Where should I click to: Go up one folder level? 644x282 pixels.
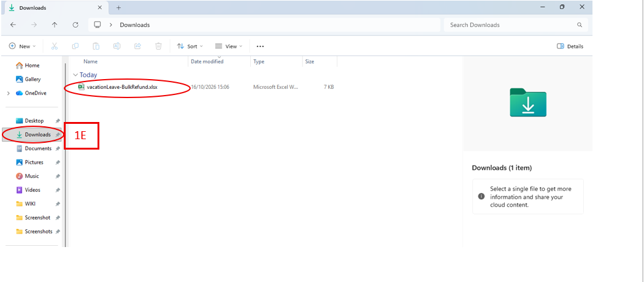click(x=55, y=25)
